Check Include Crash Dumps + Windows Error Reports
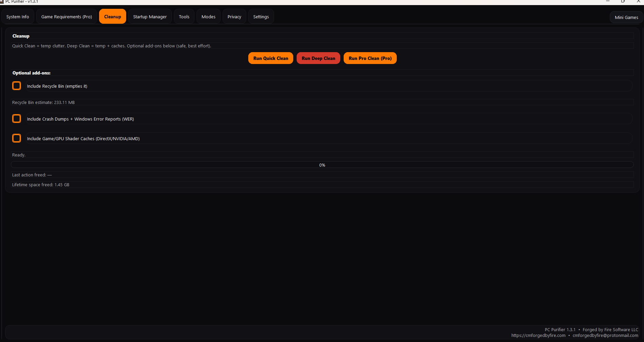Screen dimensions: 644x342 (x=16, y=119)
